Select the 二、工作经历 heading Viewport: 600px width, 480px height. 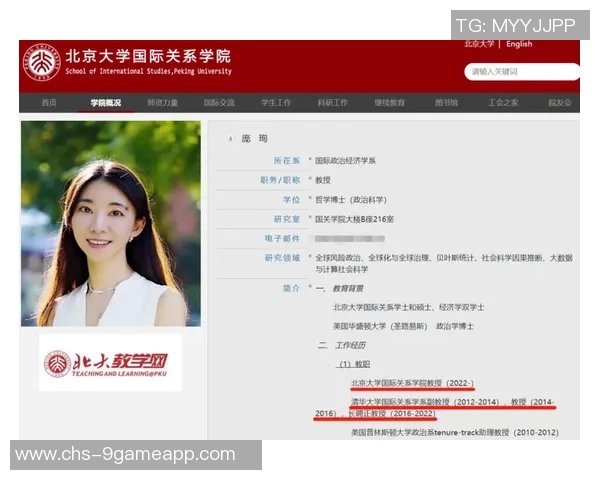pyautogui.click(x=341, y=345)
